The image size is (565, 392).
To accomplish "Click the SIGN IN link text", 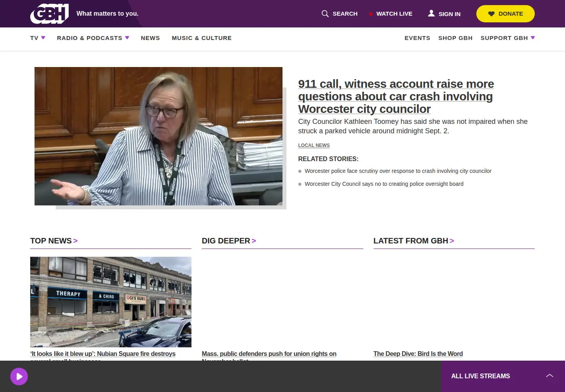I will pyautogui.click(x=450, y=14).
